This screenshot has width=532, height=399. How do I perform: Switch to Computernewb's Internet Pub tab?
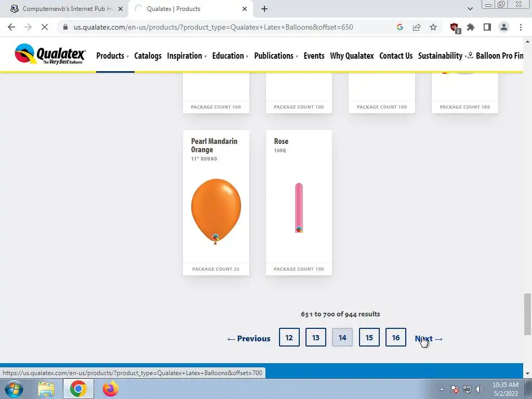click(x=64, y=9)
